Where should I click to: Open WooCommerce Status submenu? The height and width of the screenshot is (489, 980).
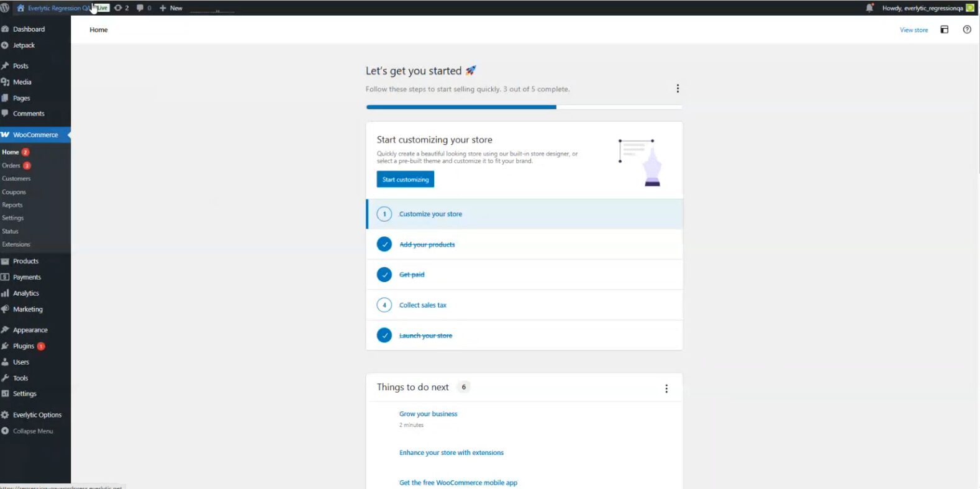tap(10, 231)
